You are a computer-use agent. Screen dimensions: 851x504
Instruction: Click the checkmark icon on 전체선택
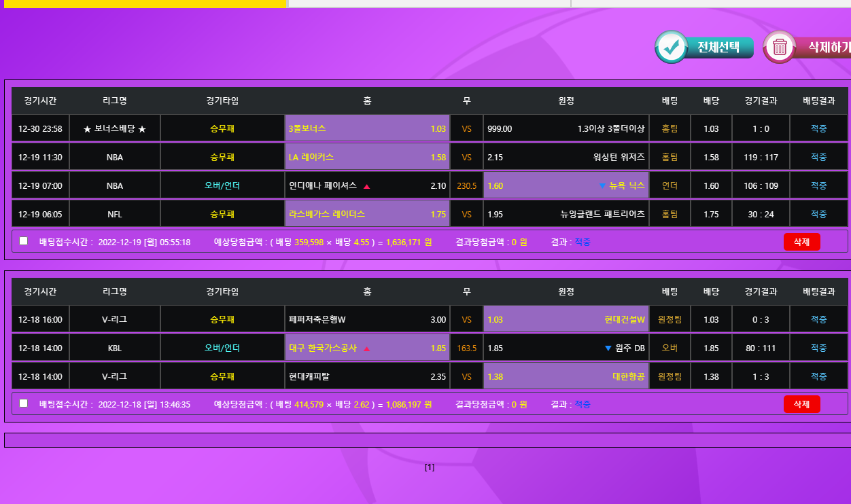[672, 47]
